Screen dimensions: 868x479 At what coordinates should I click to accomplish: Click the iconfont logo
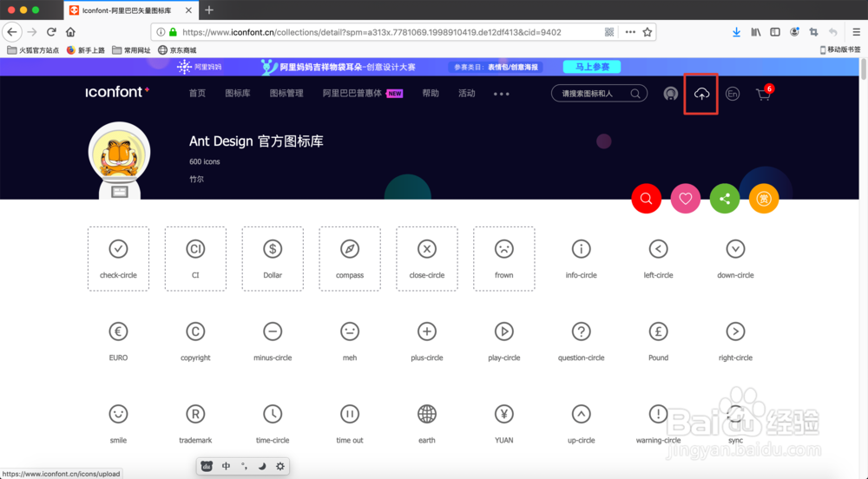tap(117, 92)
